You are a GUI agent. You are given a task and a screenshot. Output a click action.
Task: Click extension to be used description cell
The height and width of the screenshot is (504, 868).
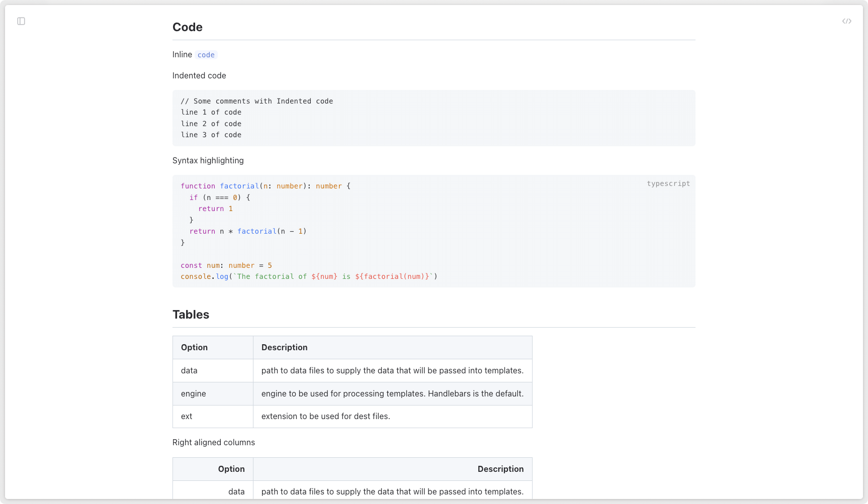click(393, 416)
